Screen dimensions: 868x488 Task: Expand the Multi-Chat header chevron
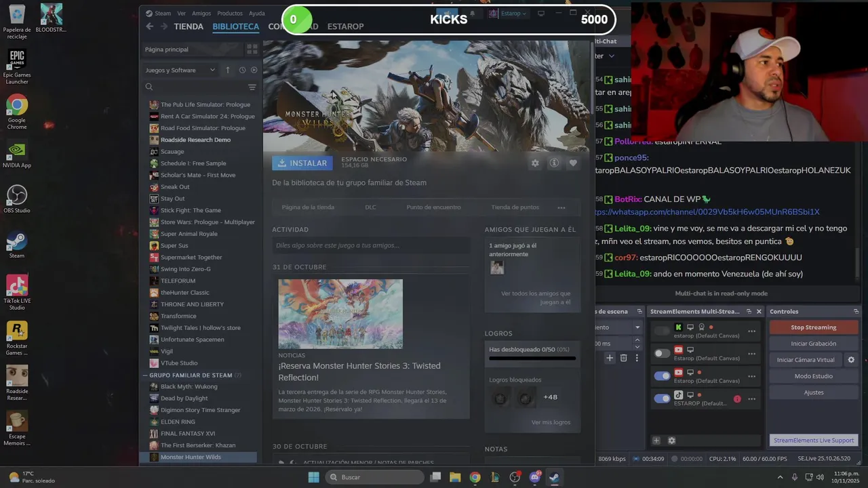611,56
